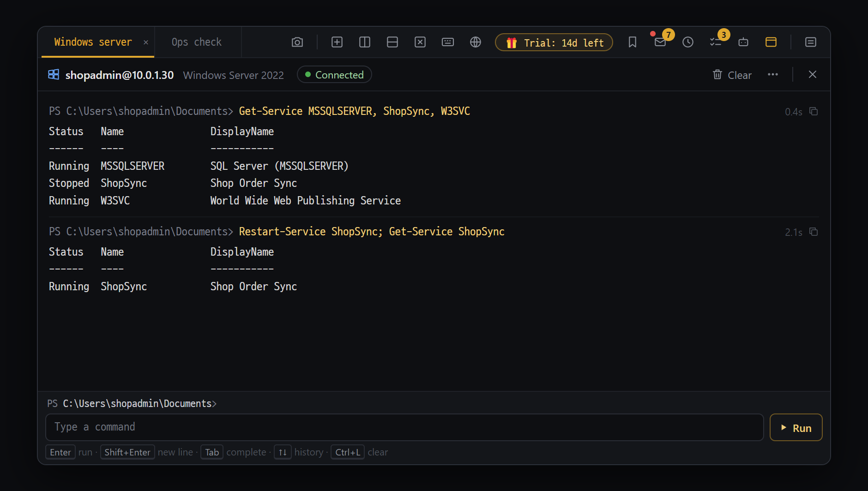
Task: Toggle the panel layout icon in yellow
Action: click(x=771, y=42)
